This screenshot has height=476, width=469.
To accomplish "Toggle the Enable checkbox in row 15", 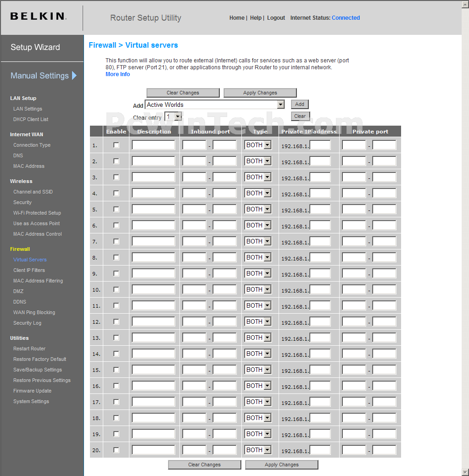I will tap(116, 370).
